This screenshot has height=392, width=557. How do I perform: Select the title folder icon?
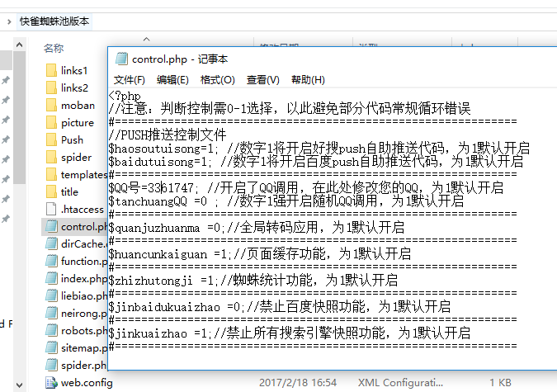click(x=51, y=192)
